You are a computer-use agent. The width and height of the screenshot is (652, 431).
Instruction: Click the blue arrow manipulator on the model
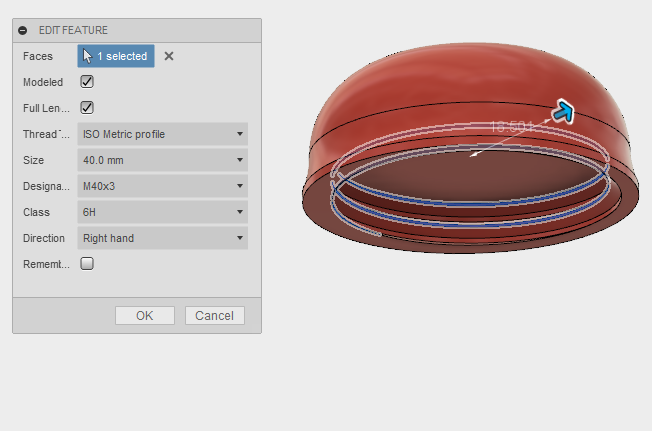[x=563, y=111]
